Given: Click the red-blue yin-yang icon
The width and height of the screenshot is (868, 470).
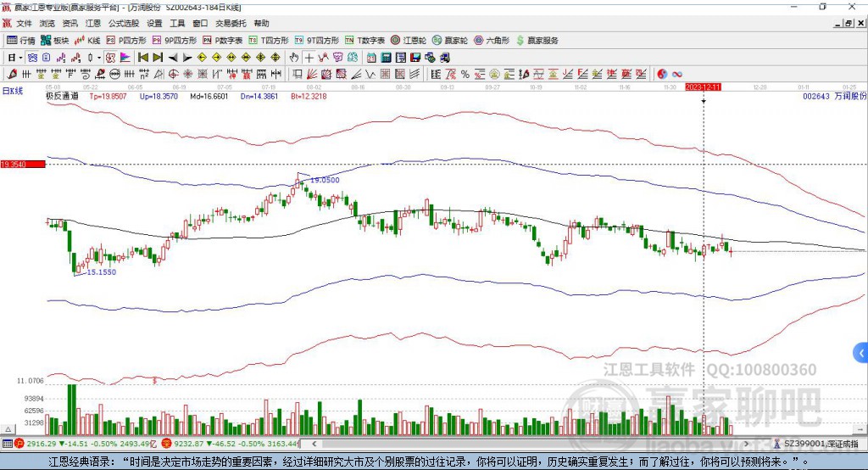Looking at the screenshot, I should (662, 75).
